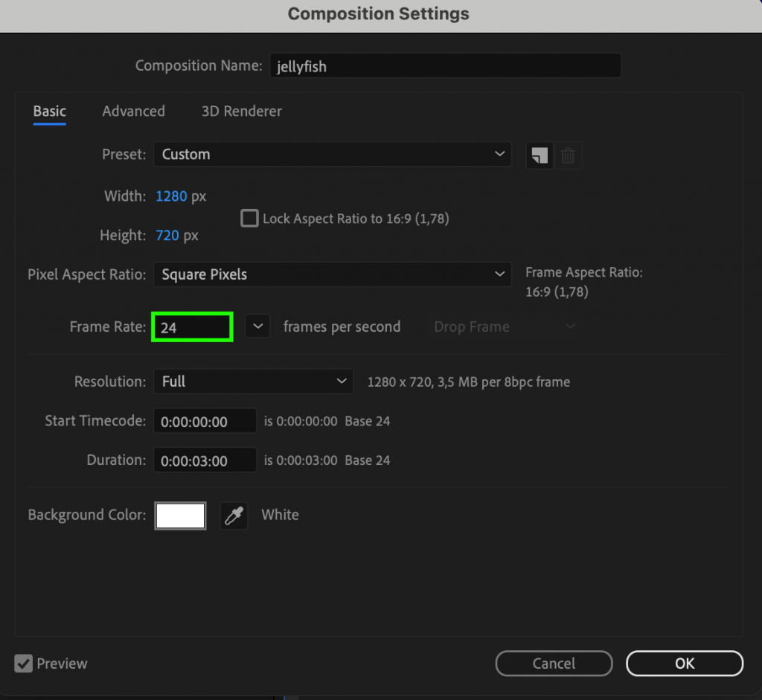This screenshot has height=700, width=762.
Task: Open the Resolution dropdown
Action: pyautogui.click(x=253, y=381)
